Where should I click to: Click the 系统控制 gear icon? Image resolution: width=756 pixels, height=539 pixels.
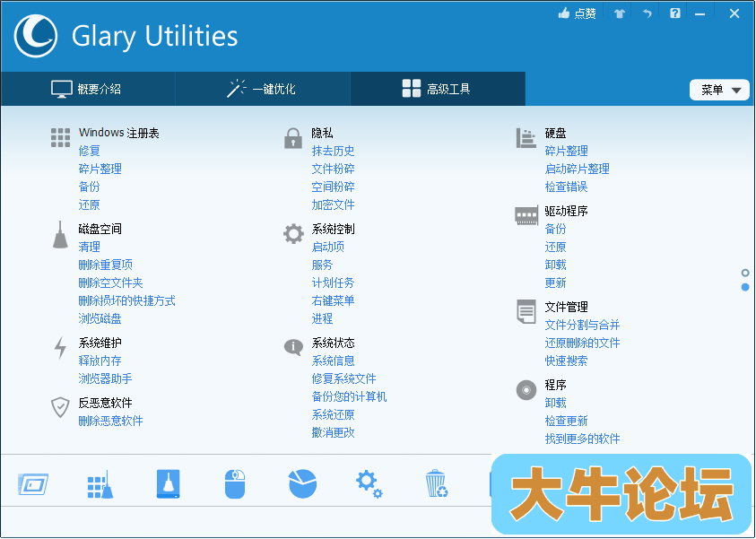293,234
